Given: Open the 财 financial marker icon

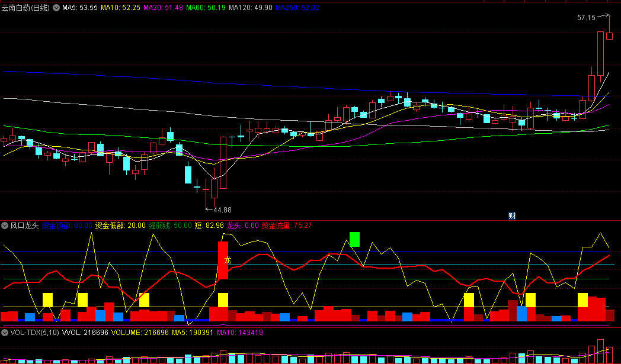Looking at the screenshot, I should pos(512,215).
